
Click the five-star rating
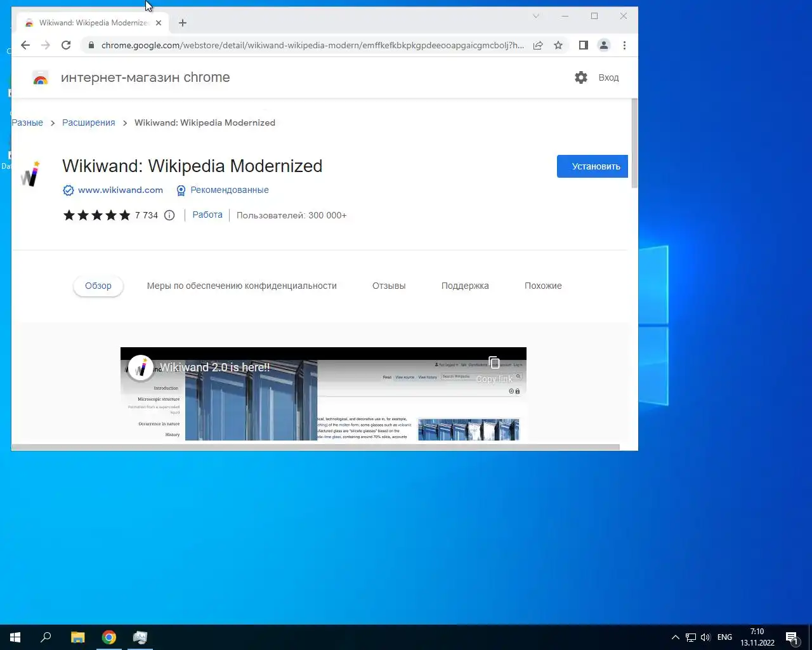point(96,215)
